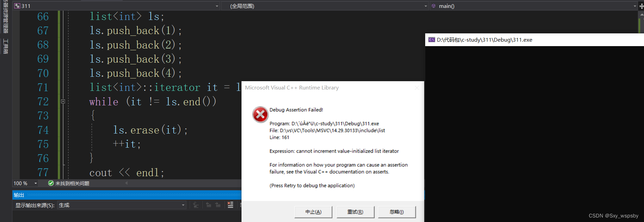644x222 pixels.
Task: Click the project icon beside 311 in the navigation bar
Action: click(x=17, y=6)
